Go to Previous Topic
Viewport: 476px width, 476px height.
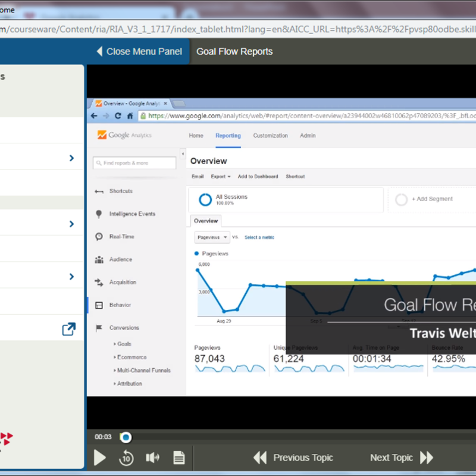(x=293, y=458)
